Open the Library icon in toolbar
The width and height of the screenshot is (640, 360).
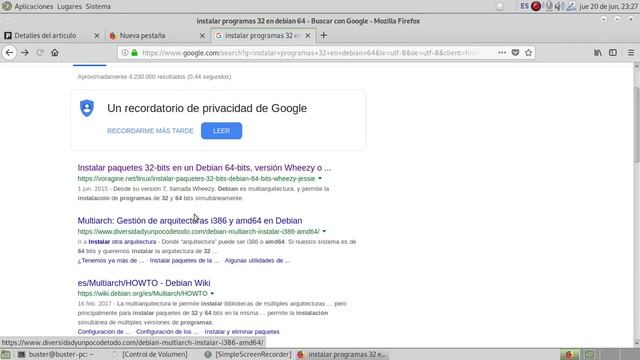tap(598, 53)
